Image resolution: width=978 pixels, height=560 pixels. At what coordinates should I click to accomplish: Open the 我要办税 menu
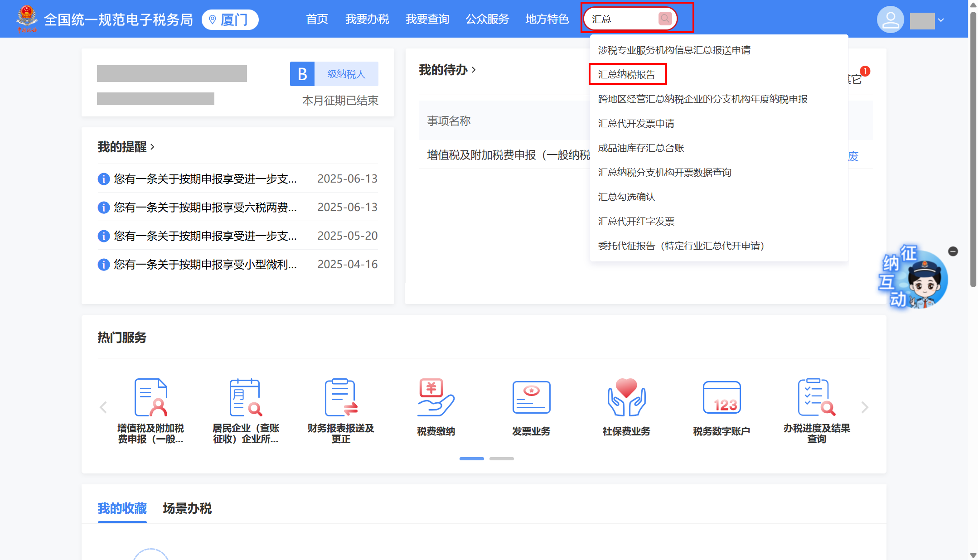pyautogui.click(x=367, y=19)
